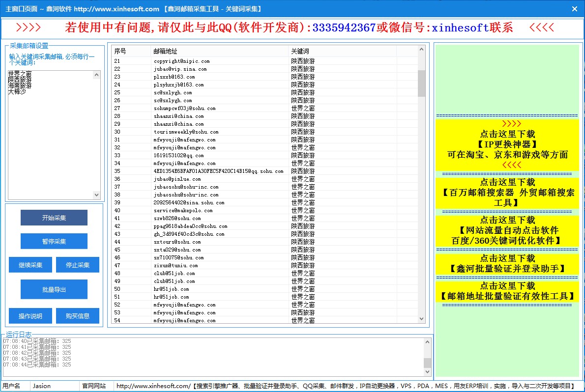The image size is (585, 392).
Task: Select row 21 copyright@nipic.com
Action: pos(265,61)
